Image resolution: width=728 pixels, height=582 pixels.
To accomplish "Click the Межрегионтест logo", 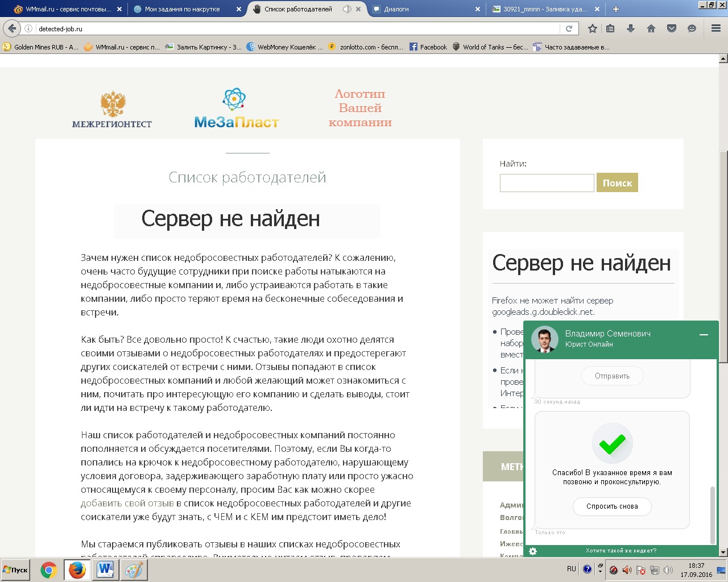I will 112,109.
